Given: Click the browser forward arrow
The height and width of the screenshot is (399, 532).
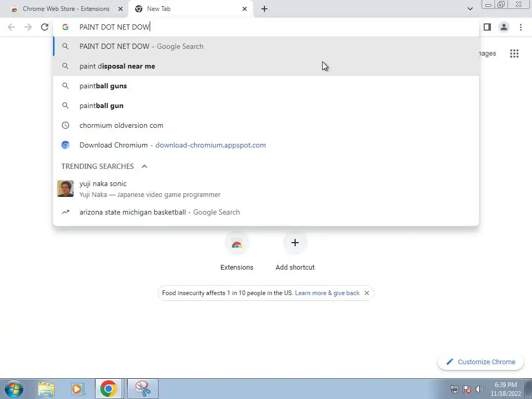Looking at the screenshot, I should (28, 27).
